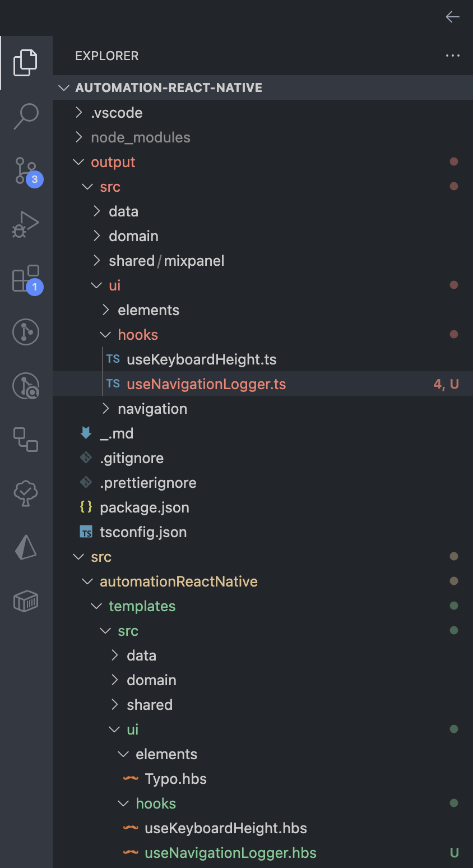Open the Extensions view
The image size is (473, 868).
pyautogui.click(x=26, y=279)
